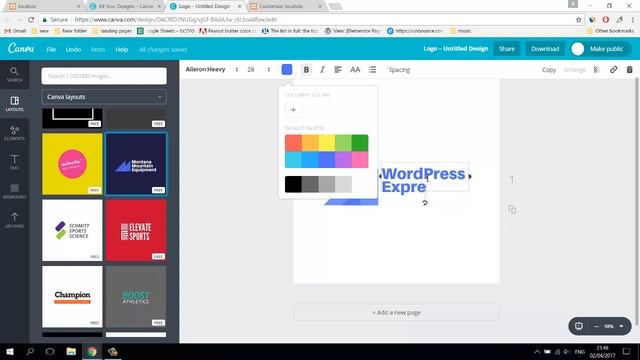Screen dimensions: 640x360
Task: Select the yellow layout with pink circle
Action: pyautogui.click(x=72, y=164)
